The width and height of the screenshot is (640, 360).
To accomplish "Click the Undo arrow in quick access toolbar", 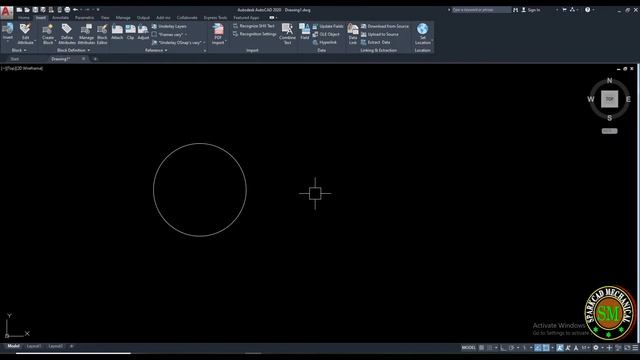I will [x=76, y=10].
